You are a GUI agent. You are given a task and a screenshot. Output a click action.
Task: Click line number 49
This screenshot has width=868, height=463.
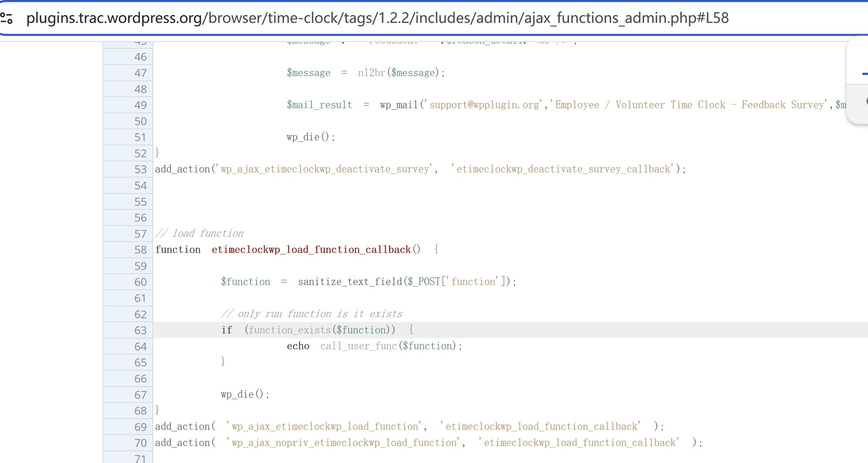tap(140, 105)
